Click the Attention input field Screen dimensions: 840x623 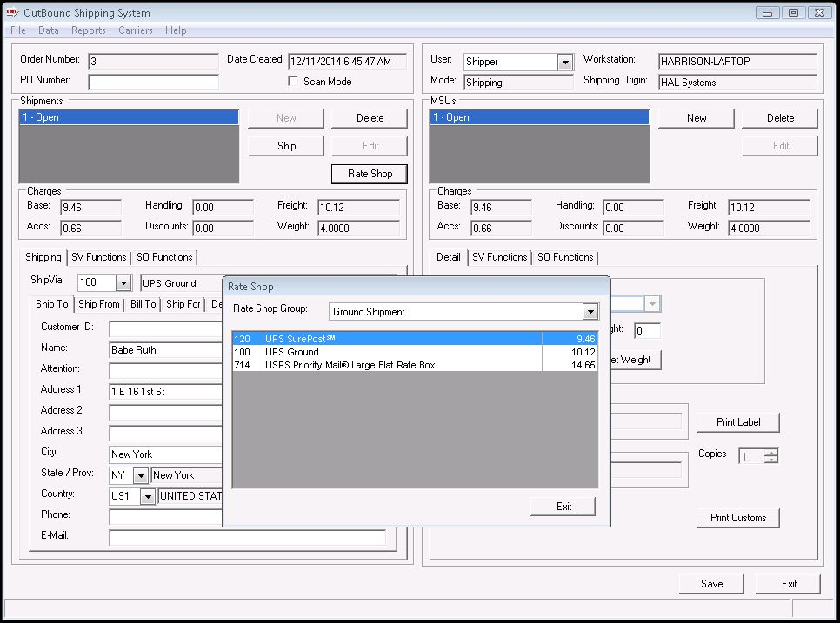[165, 370]
